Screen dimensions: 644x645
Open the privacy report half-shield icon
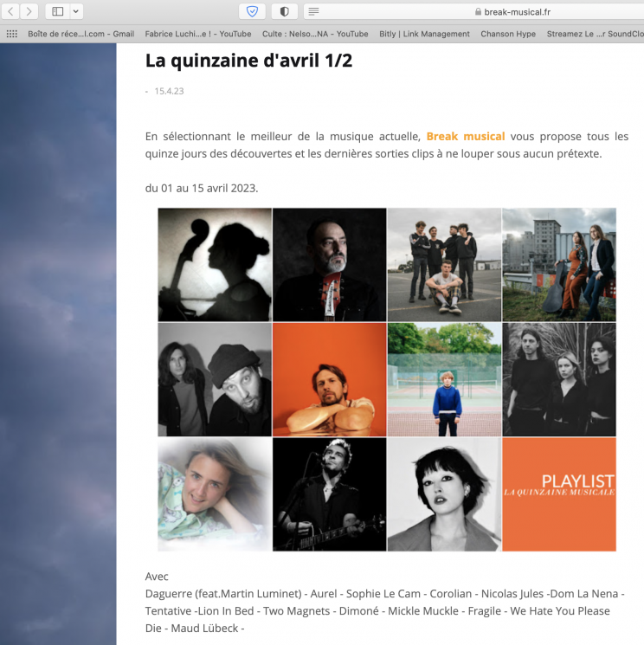pyautogui.click(x=284, y=11)
